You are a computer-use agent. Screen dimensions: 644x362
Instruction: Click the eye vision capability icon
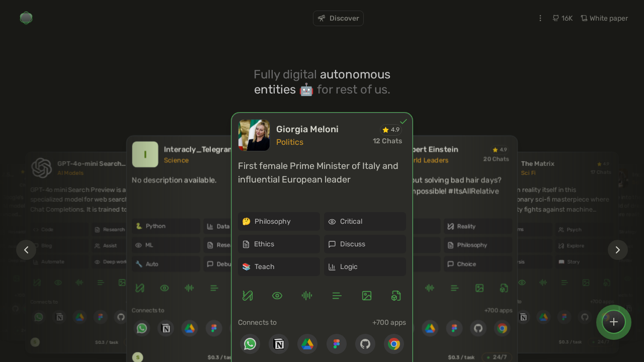point(277,296)
